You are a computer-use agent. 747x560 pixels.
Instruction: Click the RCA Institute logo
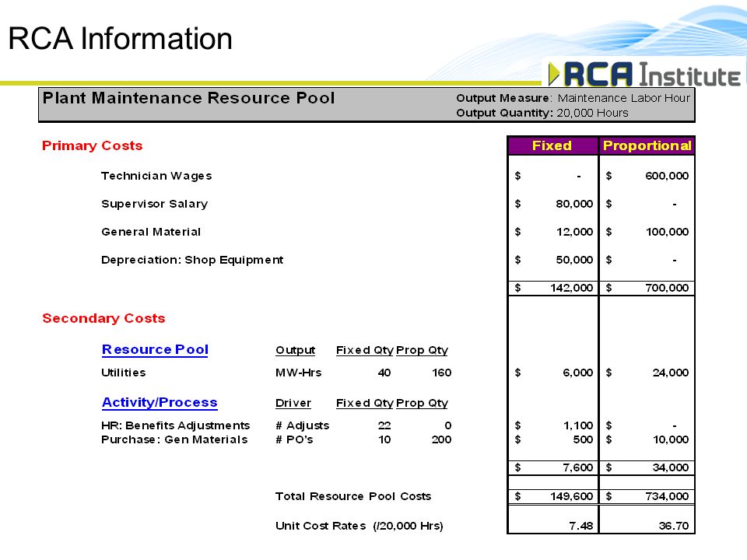(x=644, y=74)
